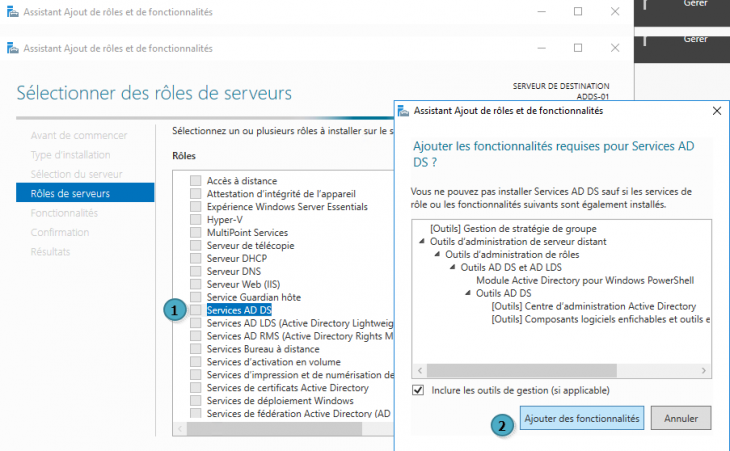This screenshot has height=451, width=730.
Task: Click left arrow of roles list scrollbar
Action: click(x=180, y=429)
